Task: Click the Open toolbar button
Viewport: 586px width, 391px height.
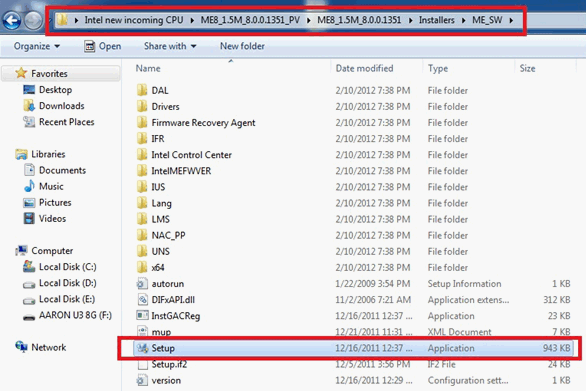Action: [103, 46]
